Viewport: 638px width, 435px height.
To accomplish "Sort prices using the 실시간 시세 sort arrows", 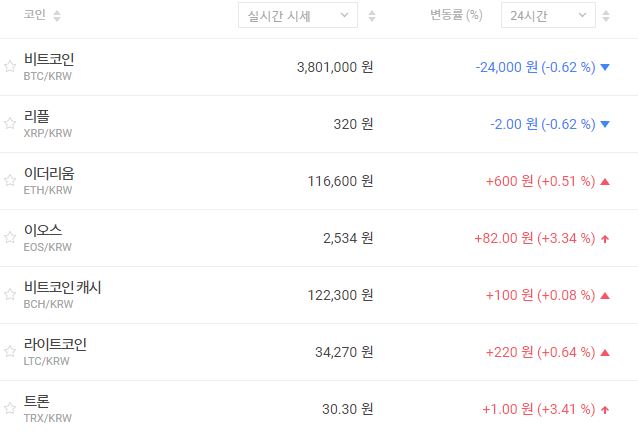I will 372,16.
